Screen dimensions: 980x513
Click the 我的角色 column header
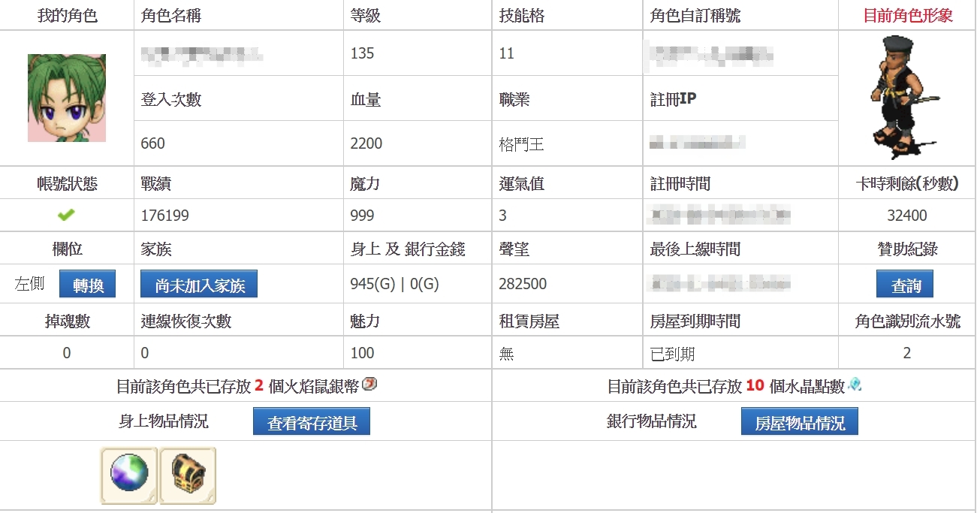(x=67, y=16)
